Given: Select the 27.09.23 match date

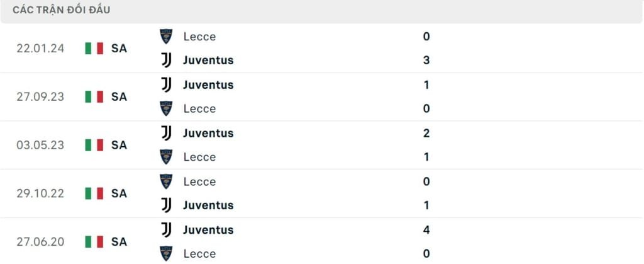Looking at the screenshot, I should 40,96.
